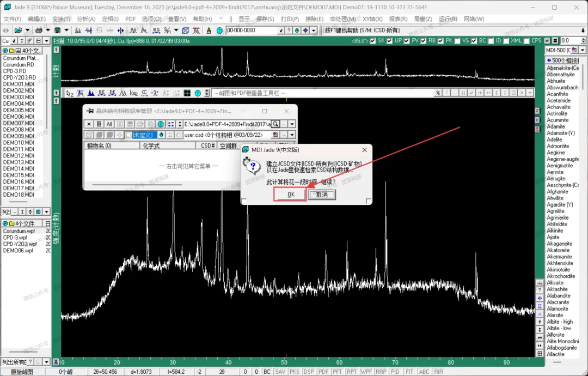Viewport: 588px width, 376px height.
Task: Open the PDF menu
Action: (x=130, y=19)
